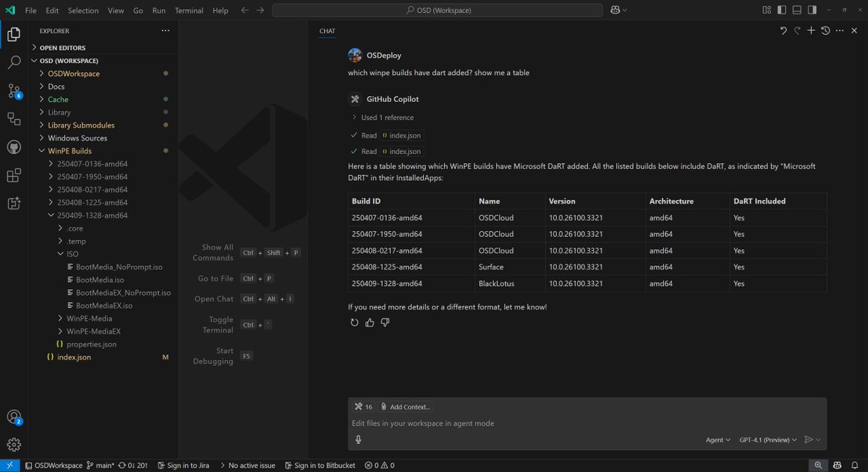This screenshot has height=472, width=868.
Task: Open index.json at the workspace root
Action: click(x=103, y=357)
